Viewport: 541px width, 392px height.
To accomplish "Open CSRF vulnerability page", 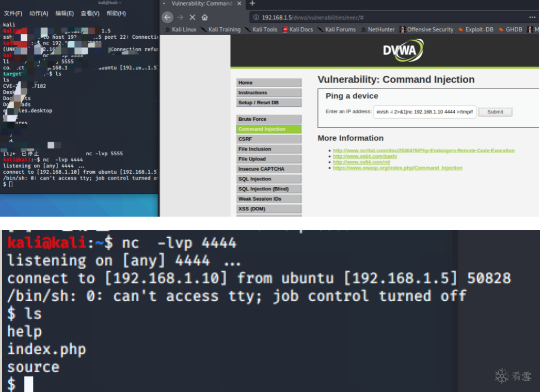I will [269, 139].
